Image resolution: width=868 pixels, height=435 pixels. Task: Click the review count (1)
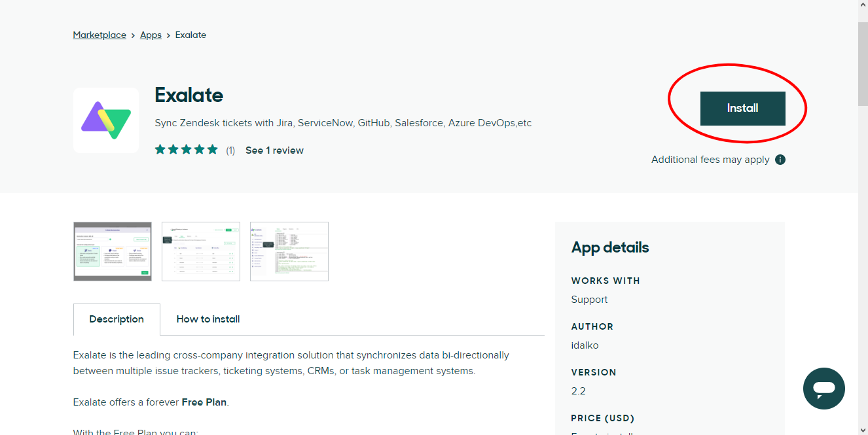click(230, 150)
